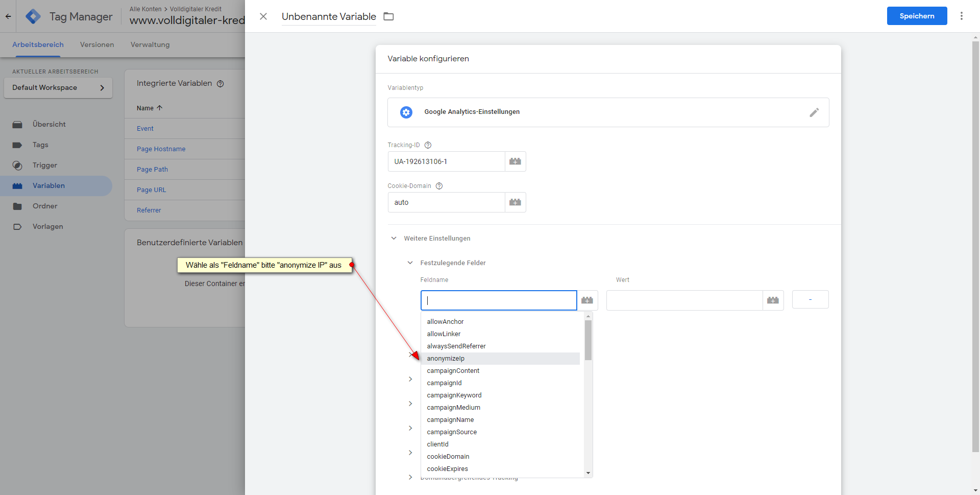
Task: Select anonymizeIp from the dropdown list
Action: tap(446, 359)
